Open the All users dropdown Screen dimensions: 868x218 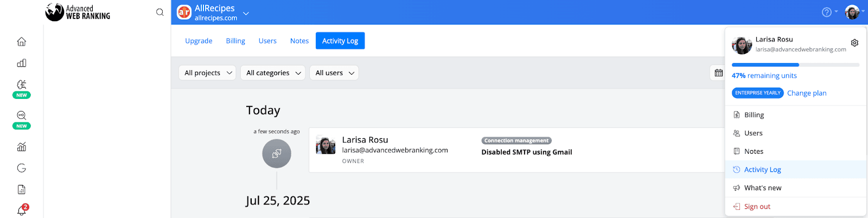[x=334, y=73]
